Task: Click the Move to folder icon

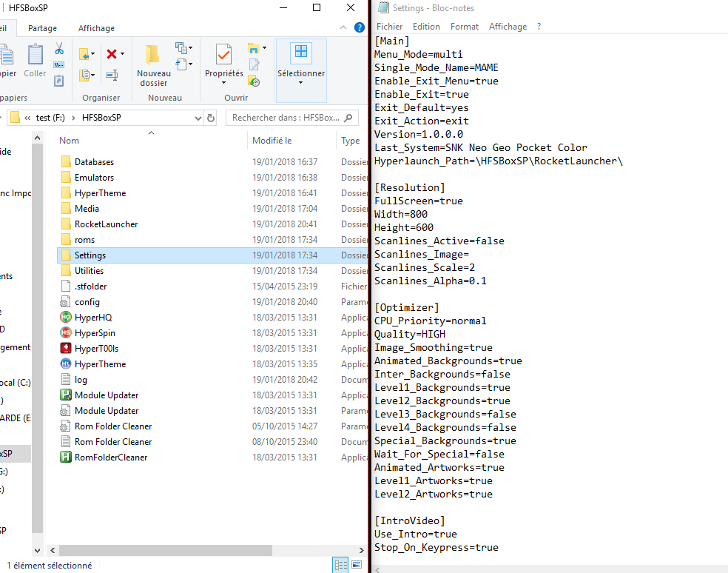Action: tap(84, 54)
